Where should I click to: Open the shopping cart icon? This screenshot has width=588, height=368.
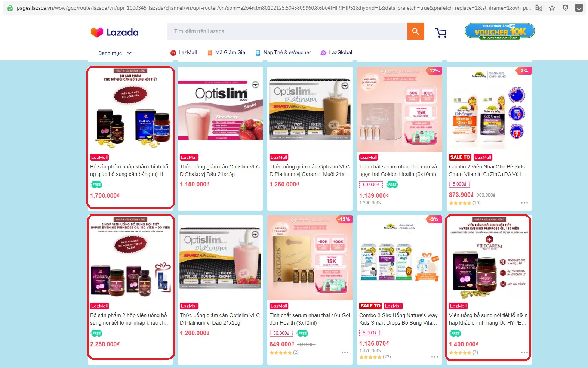441,33
